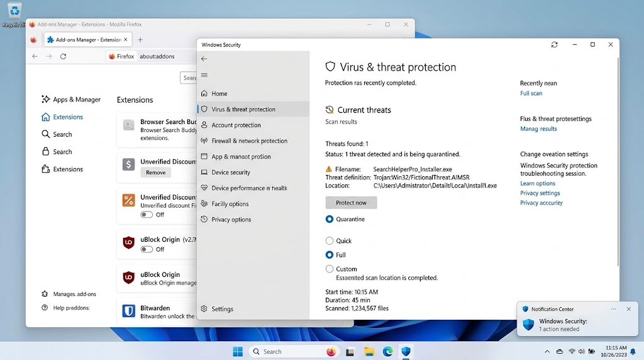Viewport: 644px width, 360px height.
Task: Open Microsoft Edge from taskbar
Action: coord(387,351)
